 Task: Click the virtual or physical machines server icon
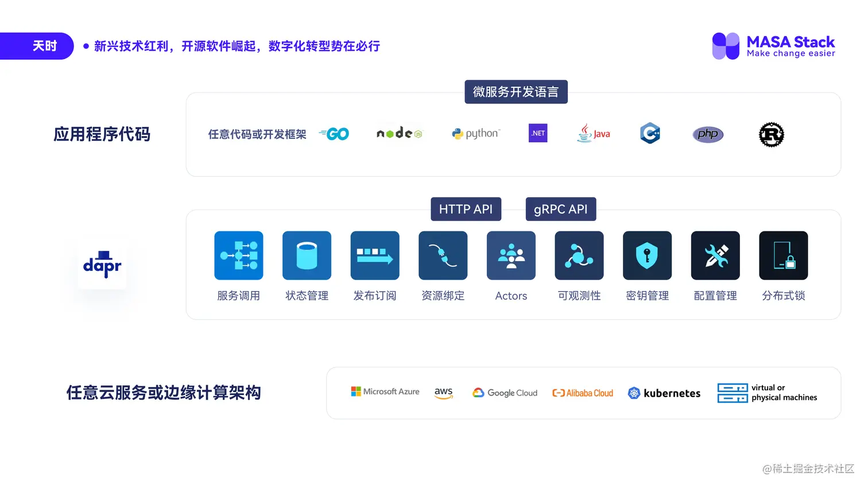[x=733, y=393]
